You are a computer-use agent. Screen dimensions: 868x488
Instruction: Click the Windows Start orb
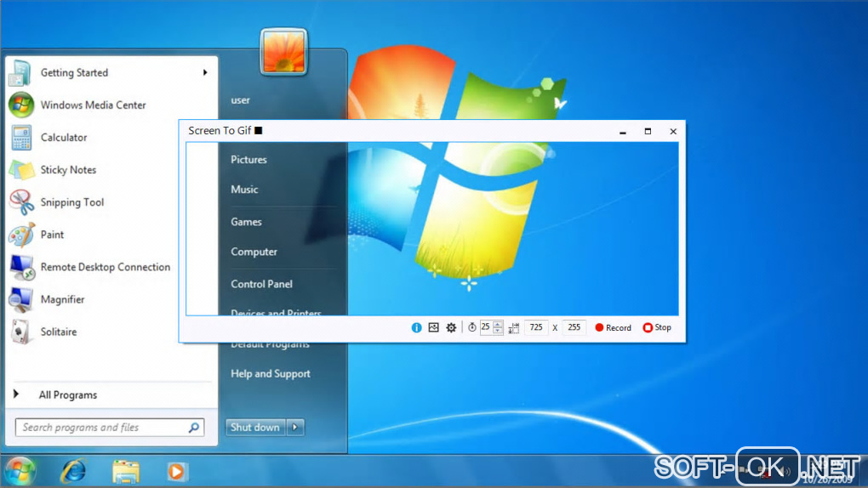tap(20, 472)
